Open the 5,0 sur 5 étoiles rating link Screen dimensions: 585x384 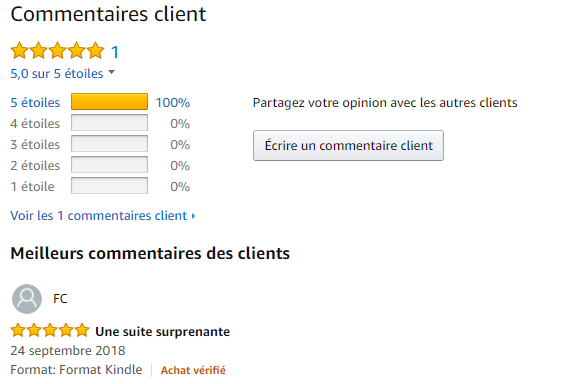pos(57,74)
